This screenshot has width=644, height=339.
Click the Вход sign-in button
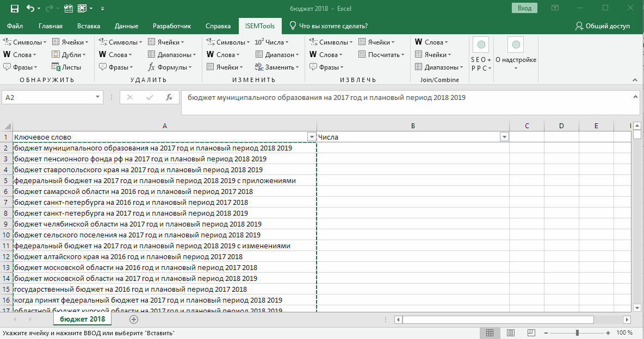[524, 8]
